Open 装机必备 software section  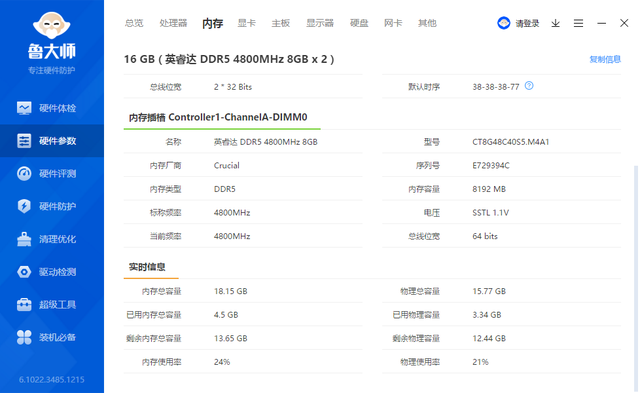[52, 337]
